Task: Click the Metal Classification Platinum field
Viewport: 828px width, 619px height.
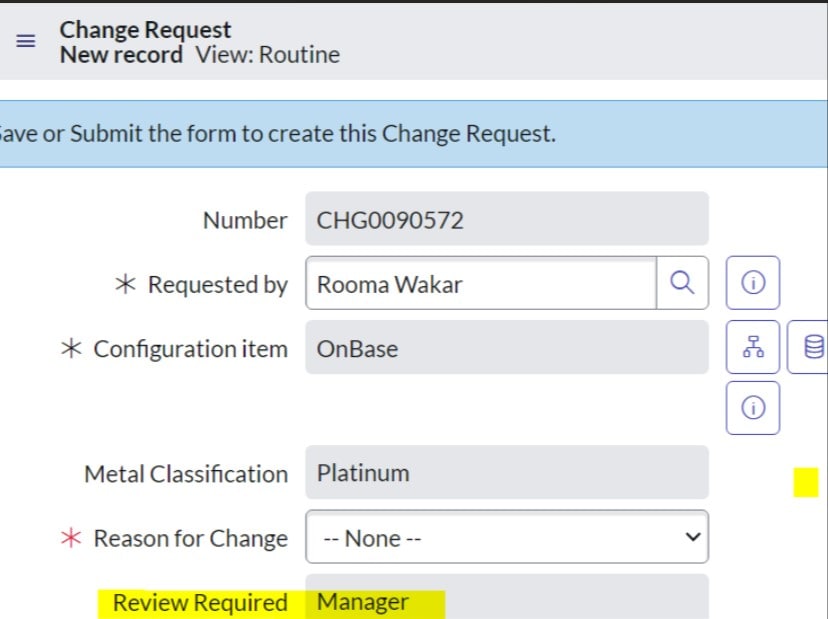Action: pos(507,473)
